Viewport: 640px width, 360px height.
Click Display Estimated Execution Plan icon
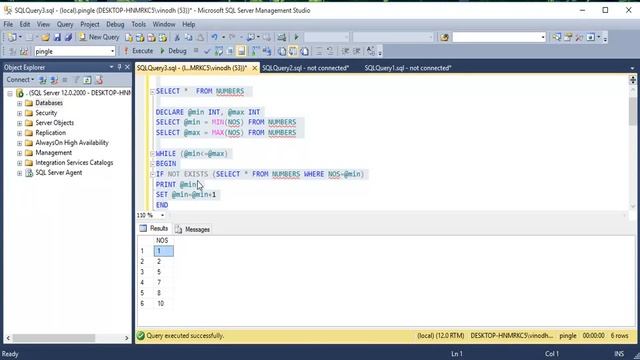219,51
